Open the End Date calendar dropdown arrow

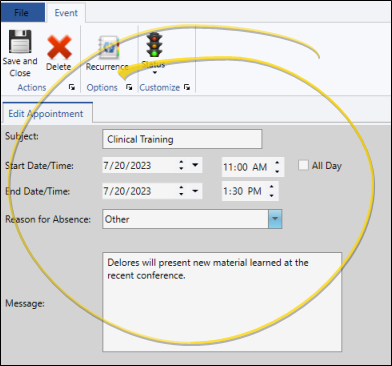pos(195,191)
